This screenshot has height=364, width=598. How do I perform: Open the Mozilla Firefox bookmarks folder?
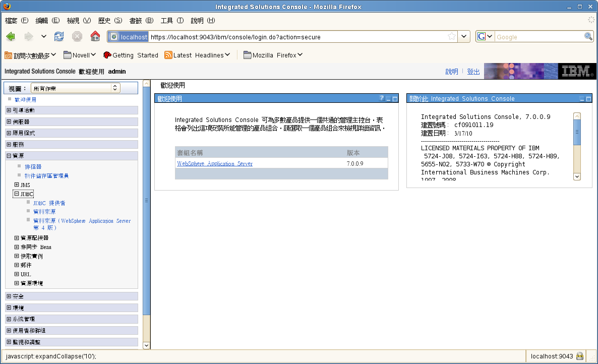pos(273,55)
